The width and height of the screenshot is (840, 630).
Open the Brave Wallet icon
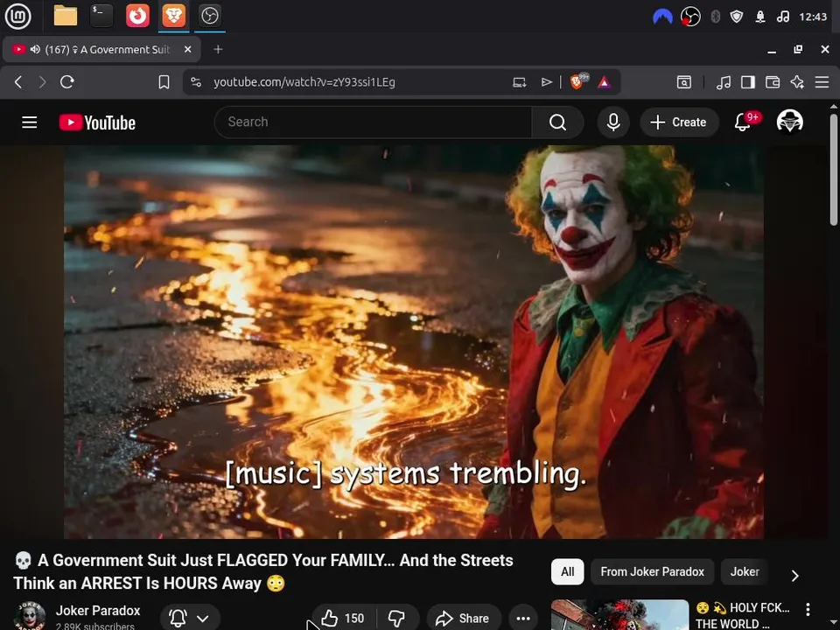(773, 82)
